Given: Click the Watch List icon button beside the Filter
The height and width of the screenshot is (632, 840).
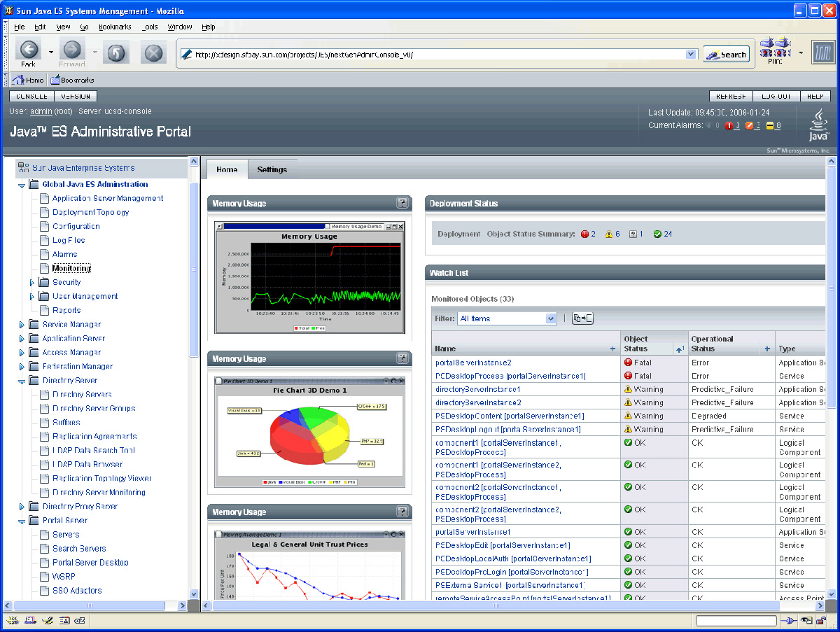Looking at the screenshot, I should (x=582, y=318).
